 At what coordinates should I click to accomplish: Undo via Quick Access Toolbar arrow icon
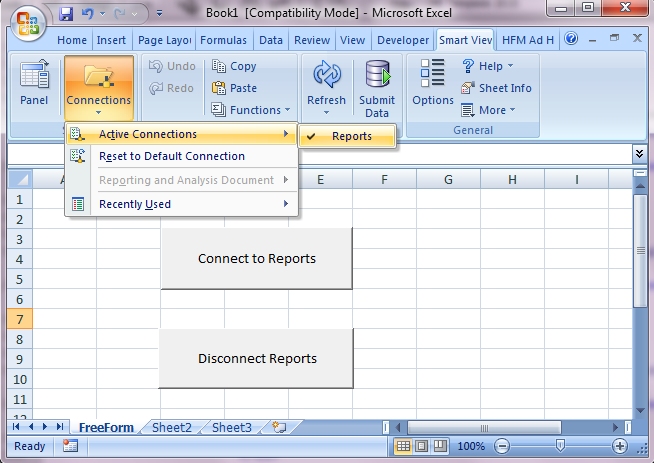coord(88,14)
